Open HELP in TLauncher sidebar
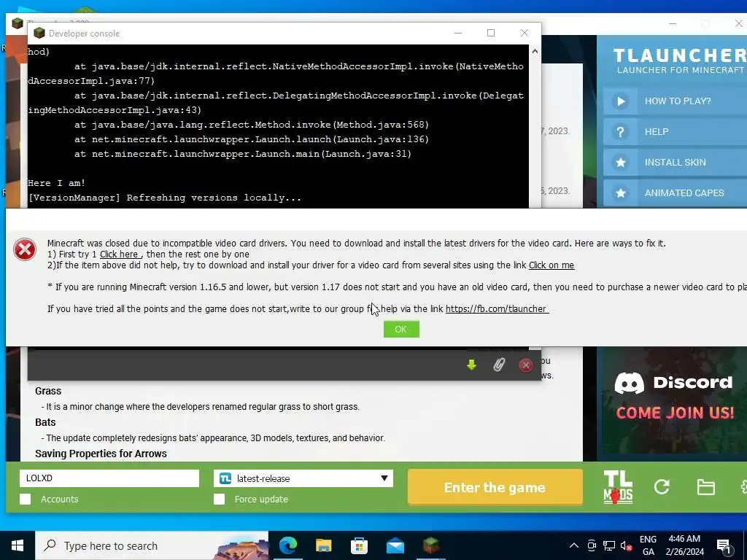 click(675, 132)
